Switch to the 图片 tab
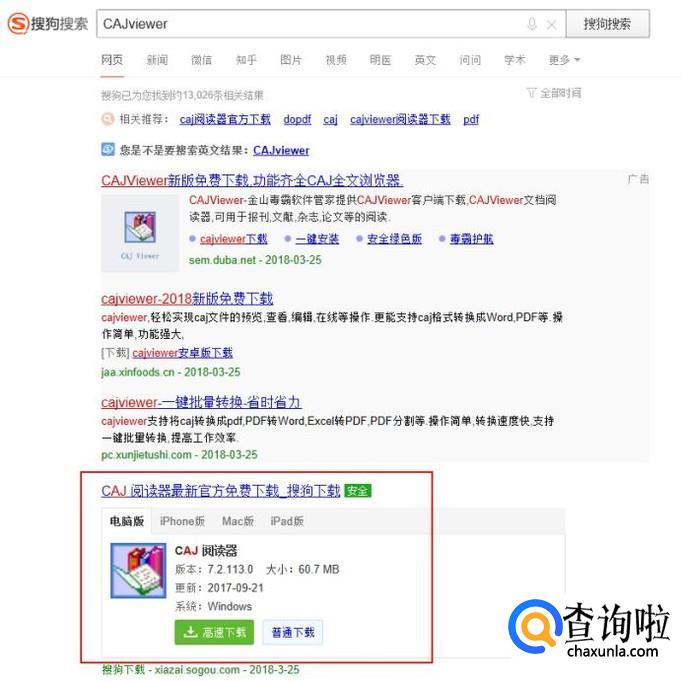 [291, 60]
